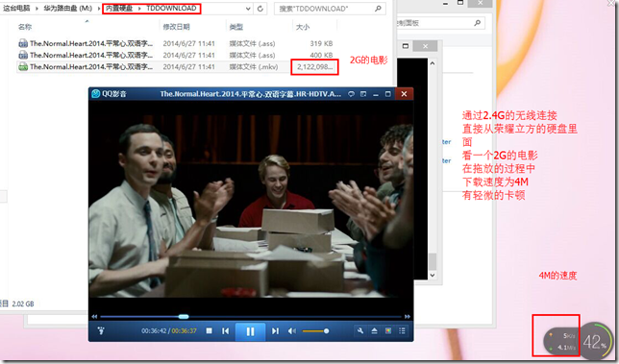Select the .mkv movie file row
The height and width of the screenshot is (364, 619).
(177, 66)
